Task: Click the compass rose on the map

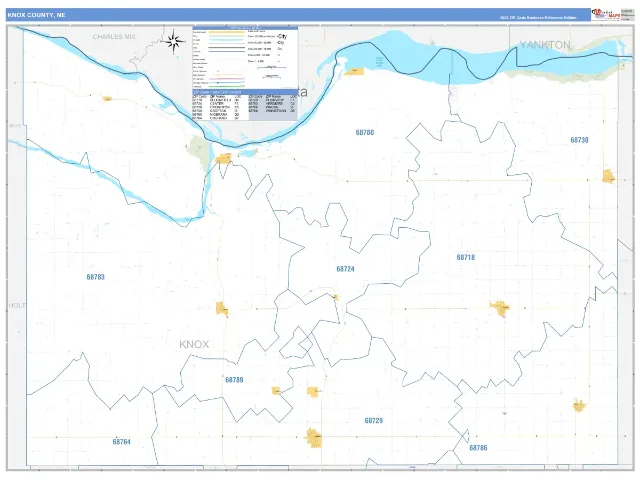Action: [174, 41]
